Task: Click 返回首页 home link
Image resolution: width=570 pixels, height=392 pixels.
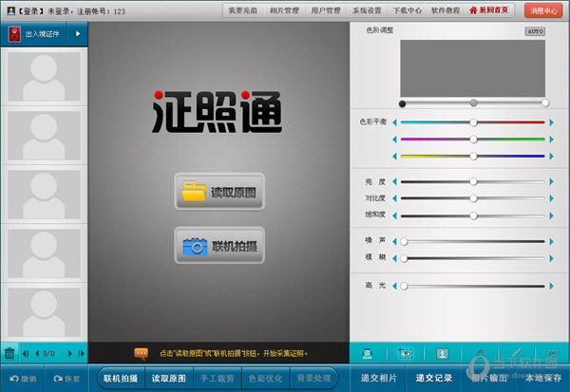Action: pos(488,10)
